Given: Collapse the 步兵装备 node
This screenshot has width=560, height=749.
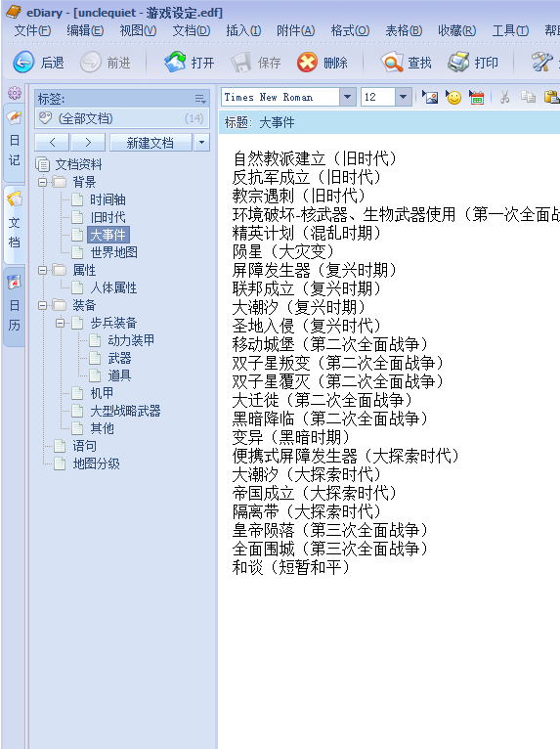Looking at the screenshot, I should point(61,323).
